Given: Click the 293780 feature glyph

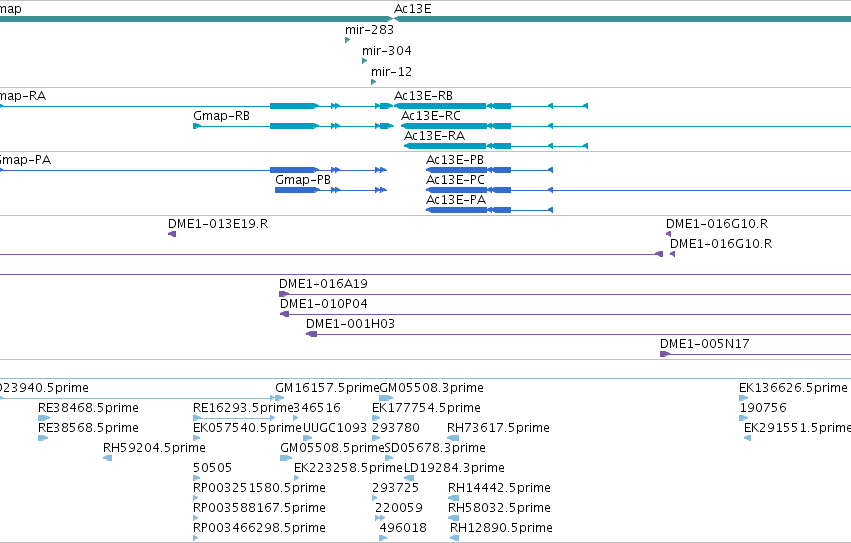Looking at the screenshot, I should [x=376, y=438].
